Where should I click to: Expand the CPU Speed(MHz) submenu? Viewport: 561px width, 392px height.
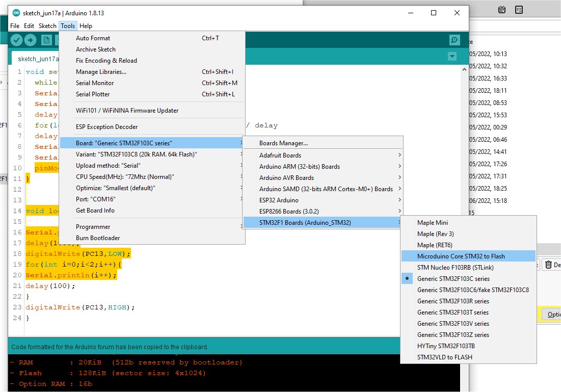click(x=152, y=177)
